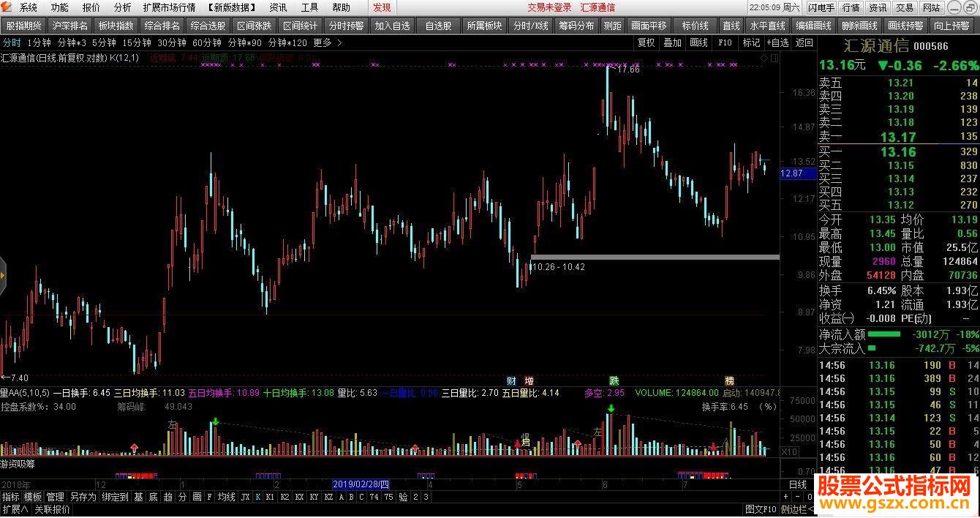The width and height of the screenshot is (980, 518).
Task: Click the panel layout icon beside diamond
Action: (x=774, y=57)
